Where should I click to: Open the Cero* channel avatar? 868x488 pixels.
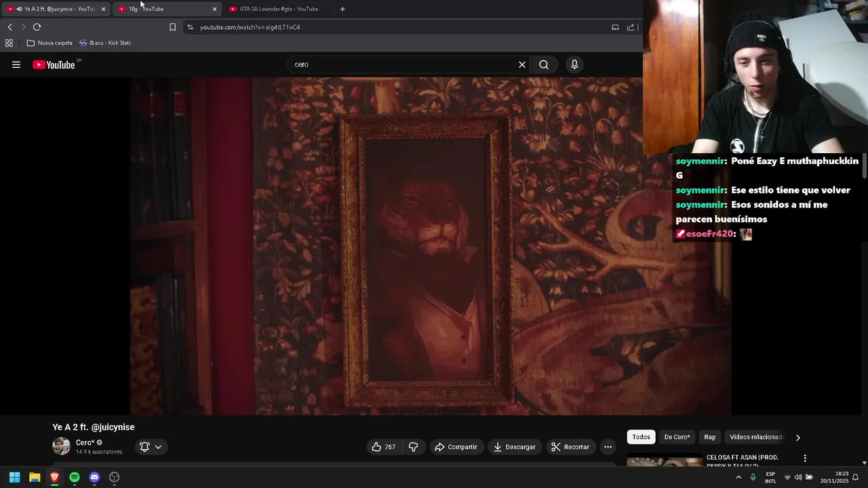[x=61, y=446]
